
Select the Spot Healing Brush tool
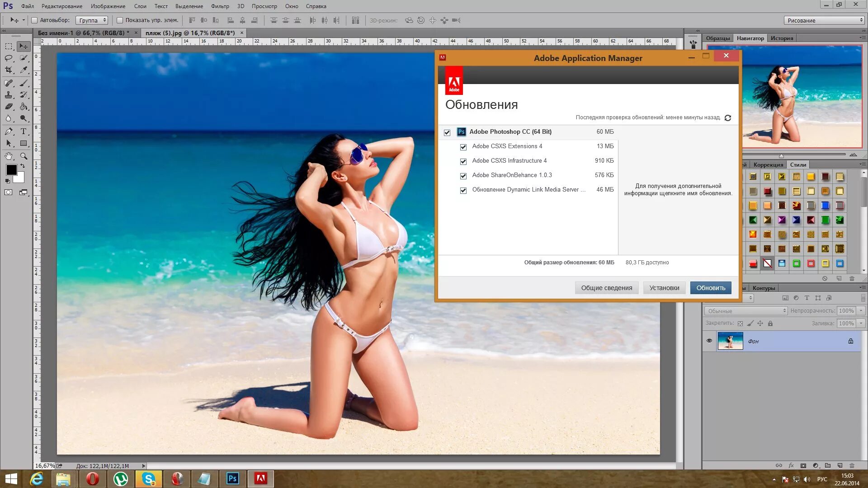(9, 83)
